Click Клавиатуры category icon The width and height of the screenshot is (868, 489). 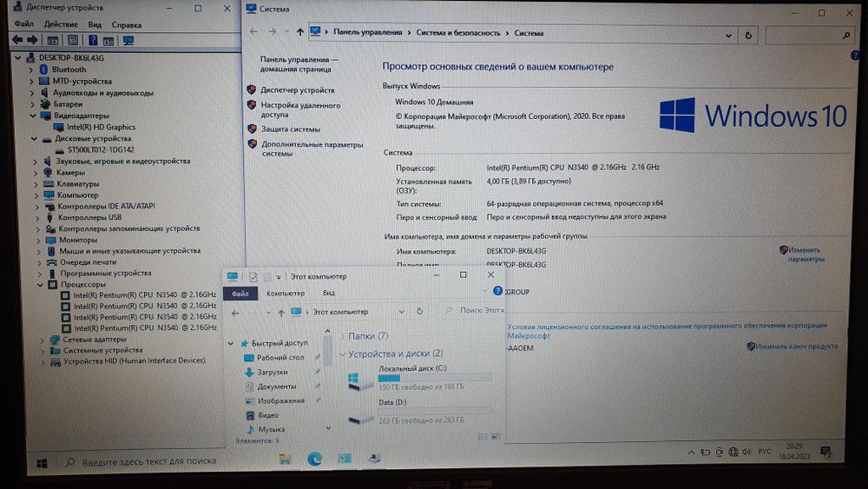coord(49,183)
